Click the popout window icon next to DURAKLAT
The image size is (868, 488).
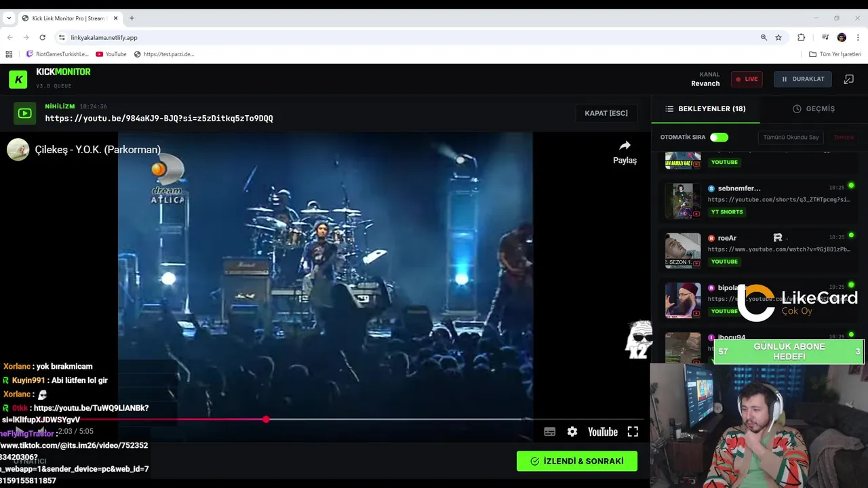[848, 79]
